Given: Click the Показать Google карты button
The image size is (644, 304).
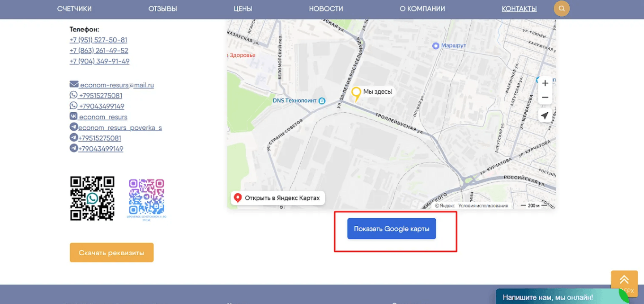Looking at the screenshot, I should 392,229.
